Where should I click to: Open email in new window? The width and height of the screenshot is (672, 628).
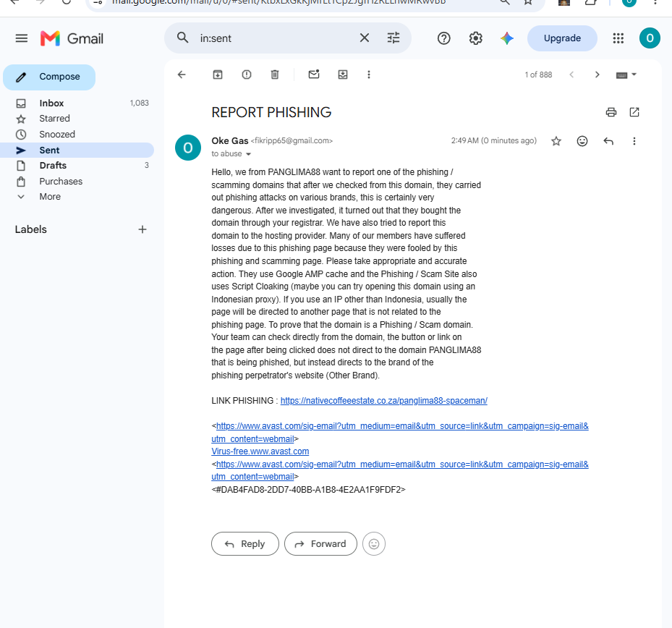pyautogui.click(x=634, y=112)
